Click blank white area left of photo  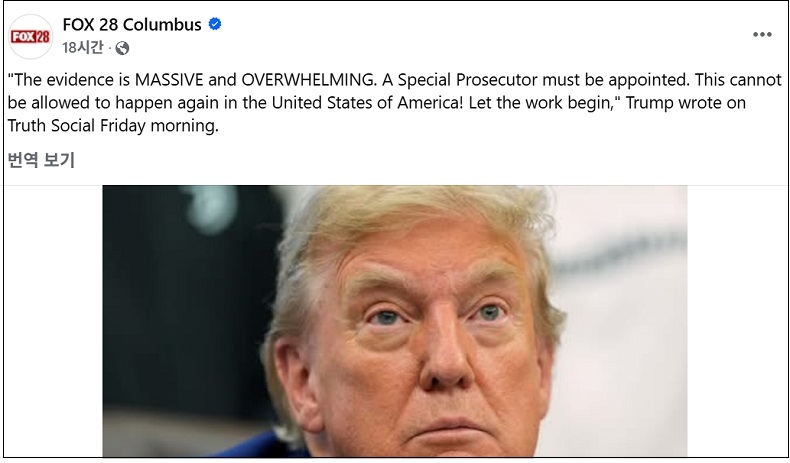pos(53,321)
